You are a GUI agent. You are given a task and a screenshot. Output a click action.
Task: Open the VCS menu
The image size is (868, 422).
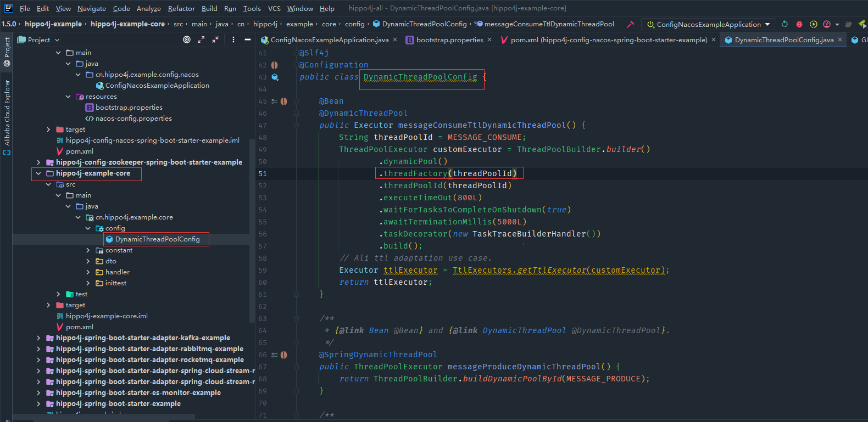pos(274,8)
